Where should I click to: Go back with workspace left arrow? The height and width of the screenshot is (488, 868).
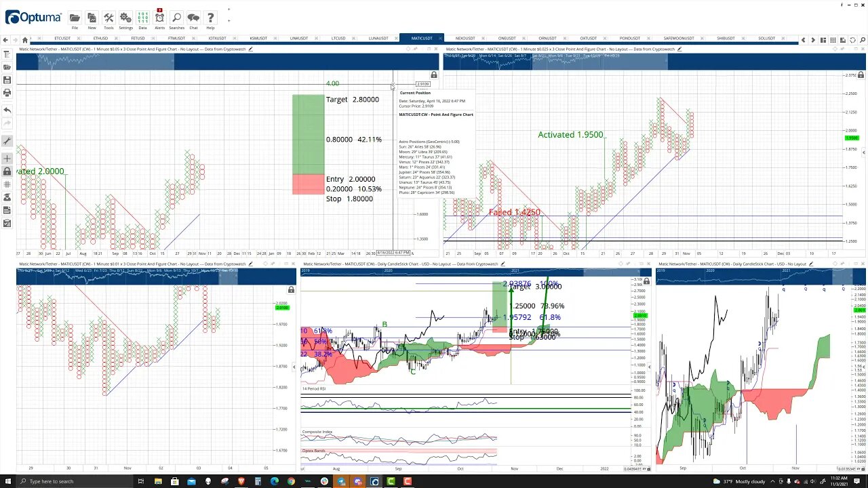(6, 40)
